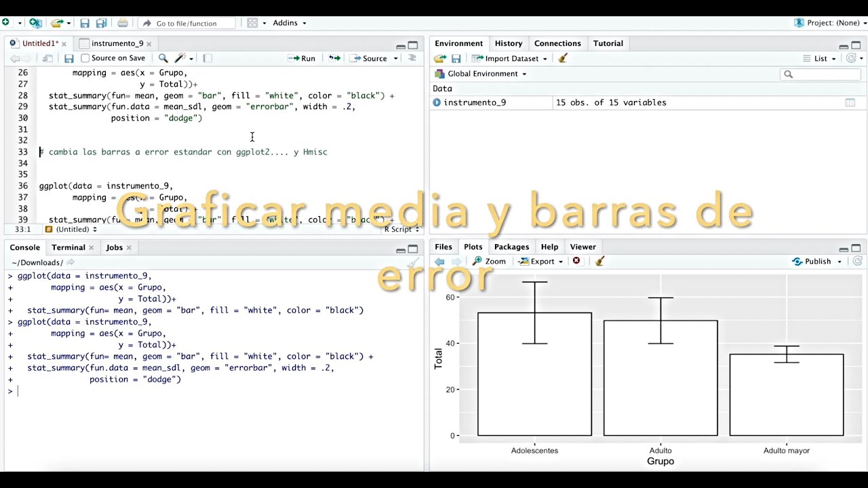Compile report notebook icon in editor toolbar
Screen dimensions: 868x488
tap(208, 58)
